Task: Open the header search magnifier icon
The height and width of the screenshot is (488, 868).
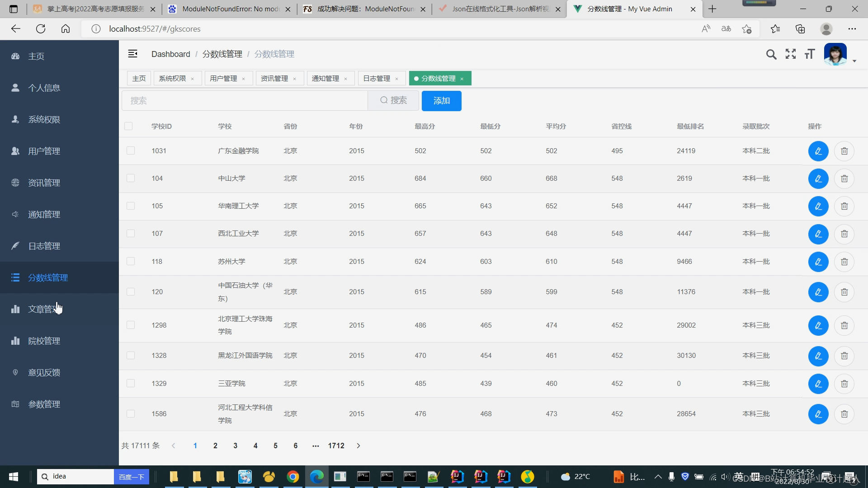Action: (x=771, y=55)
